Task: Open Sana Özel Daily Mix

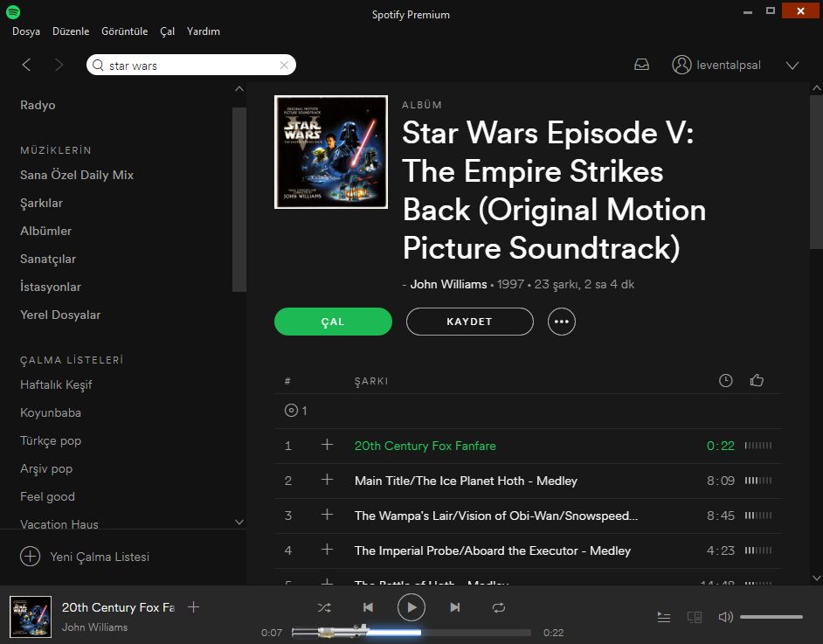Action: tap(77, 175)
